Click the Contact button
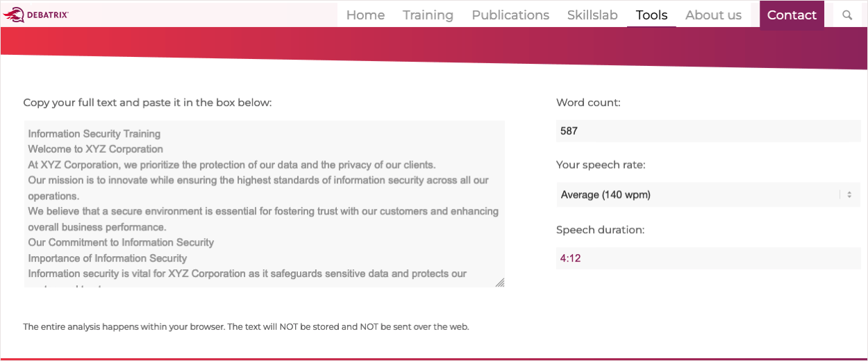 click(792, 15)
